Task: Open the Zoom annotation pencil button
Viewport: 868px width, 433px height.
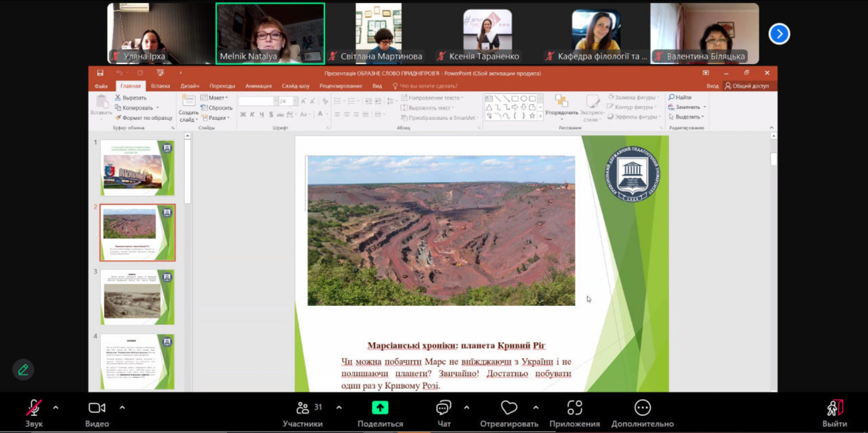Action: pyautogui.click(x=23, y=370)
